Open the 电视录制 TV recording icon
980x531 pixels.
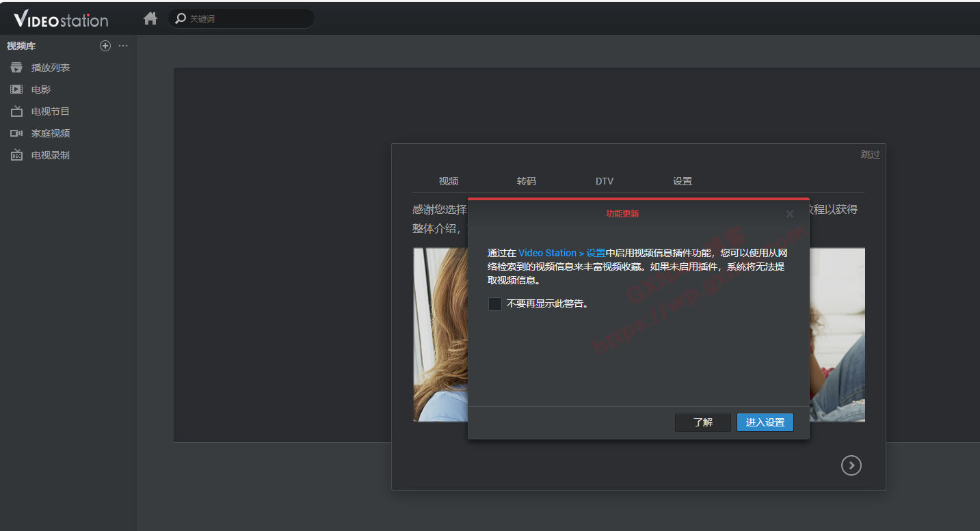click(x=16, y=155)
